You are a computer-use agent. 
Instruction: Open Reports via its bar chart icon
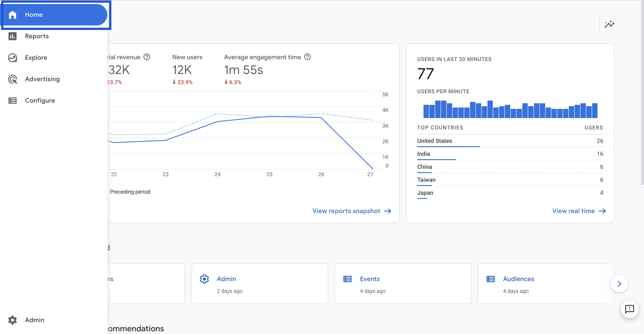click(13, 36)
